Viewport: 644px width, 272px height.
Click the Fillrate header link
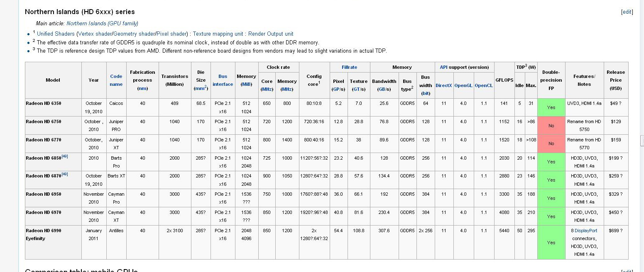[x=349, y=67]
